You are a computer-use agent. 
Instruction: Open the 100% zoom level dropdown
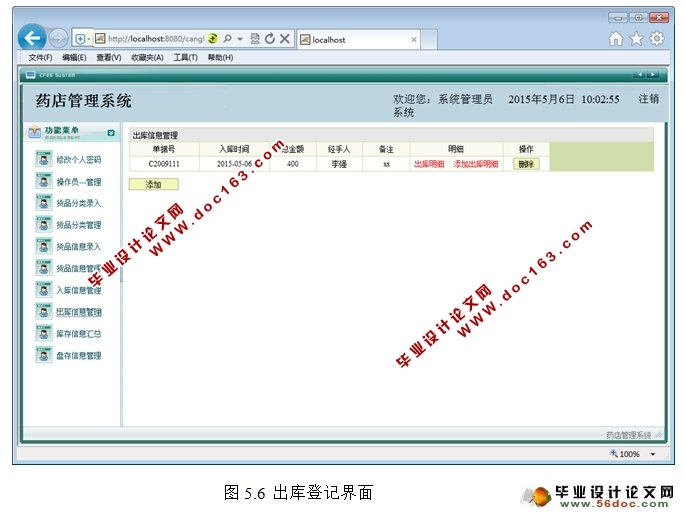coord(653,454)
